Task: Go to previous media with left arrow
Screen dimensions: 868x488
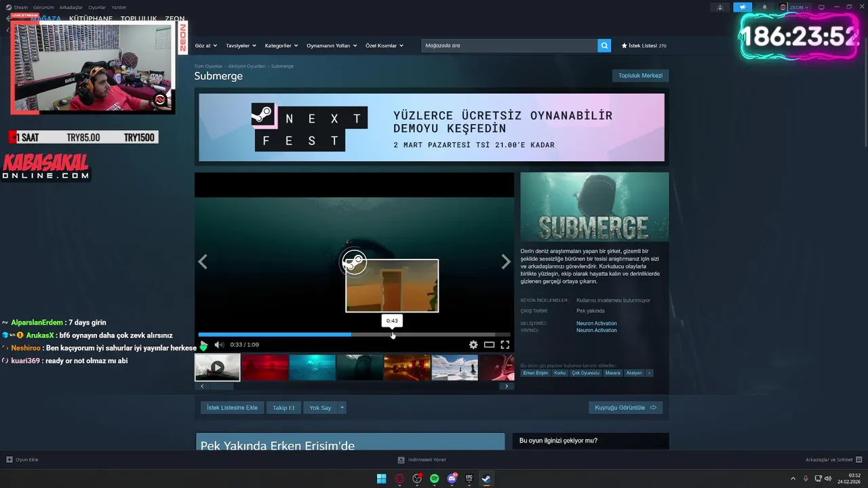Action: 203,262
